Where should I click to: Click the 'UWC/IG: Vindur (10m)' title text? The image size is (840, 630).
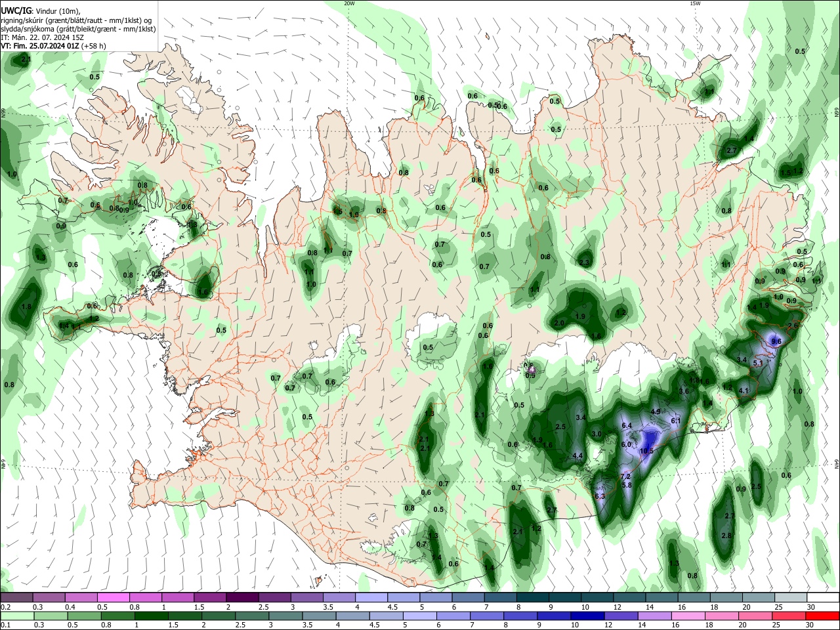click(x=40, y=11)
